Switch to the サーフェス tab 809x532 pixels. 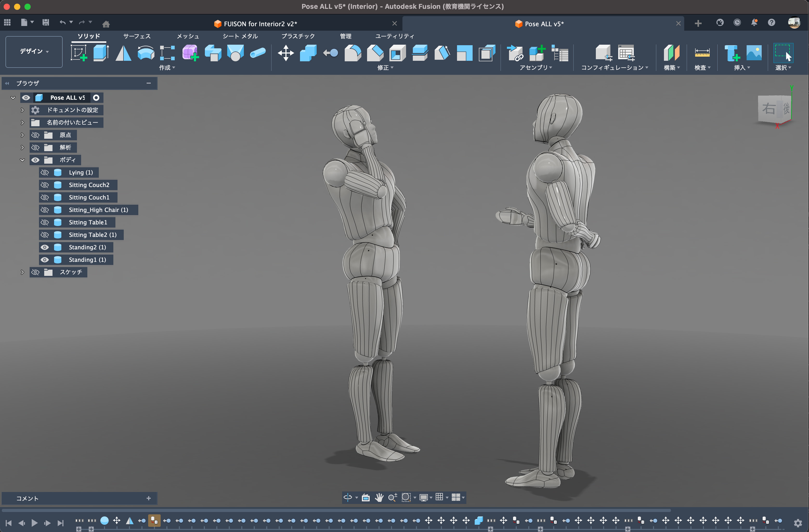(x=137, y=36)
